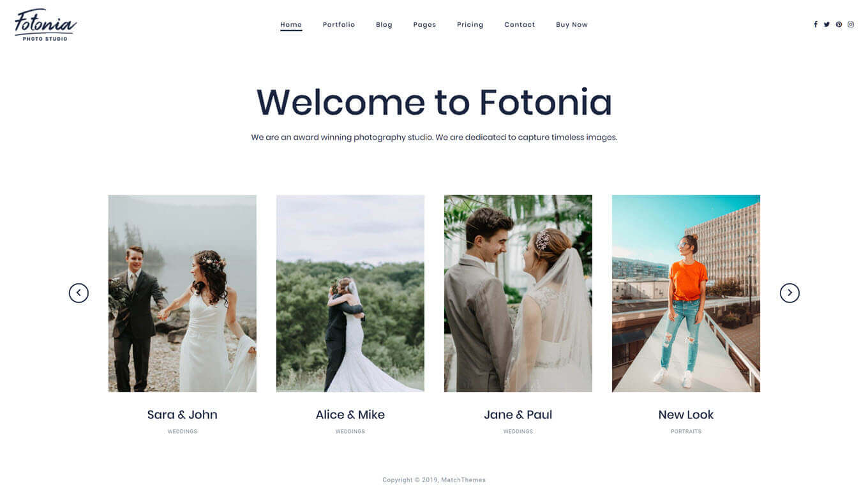Image resolution: width=868 pixels, height=493 pixels.
Task: Open the Sara & John wedding photo
Action: coord(183,293)
